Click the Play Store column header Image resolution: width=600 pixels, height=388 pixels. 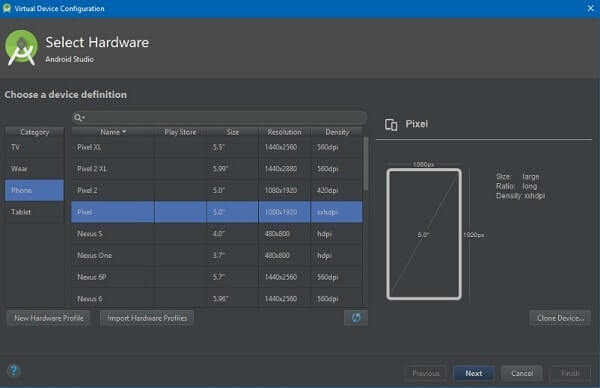tap(180, 132)
